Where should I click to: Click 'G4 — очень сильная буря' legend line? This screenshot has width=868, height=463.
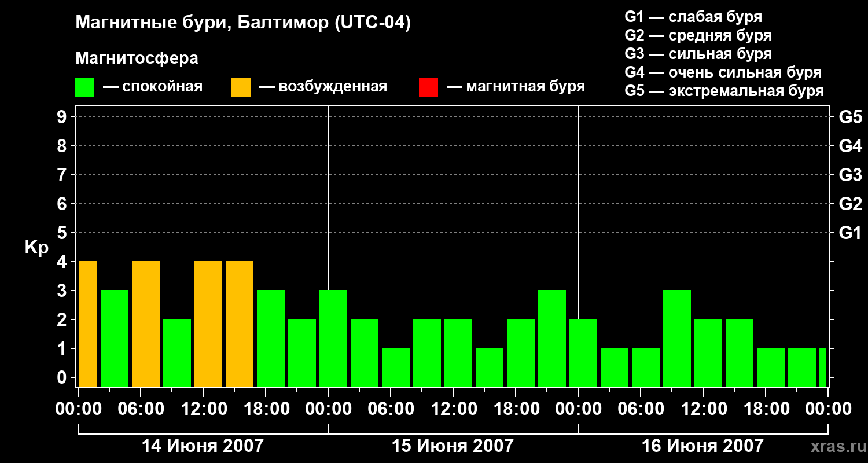pyautogui.click(x=723, y=72)
